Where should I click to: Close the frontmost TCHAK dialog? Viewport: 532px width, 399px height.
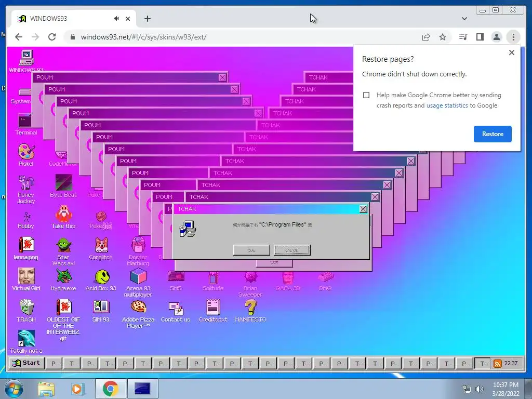pos(363,209)
